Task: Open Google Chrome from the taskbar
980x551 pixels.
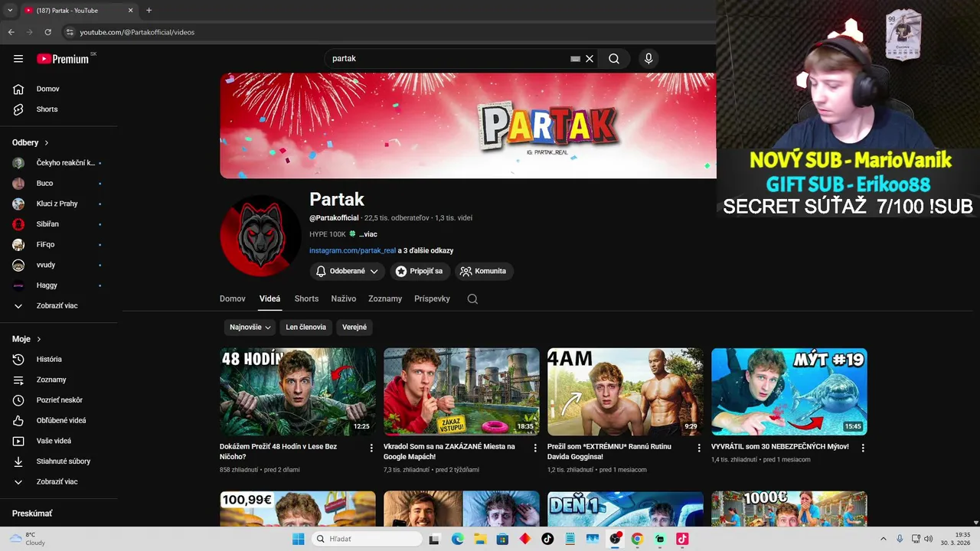Action: coord(637,539)
